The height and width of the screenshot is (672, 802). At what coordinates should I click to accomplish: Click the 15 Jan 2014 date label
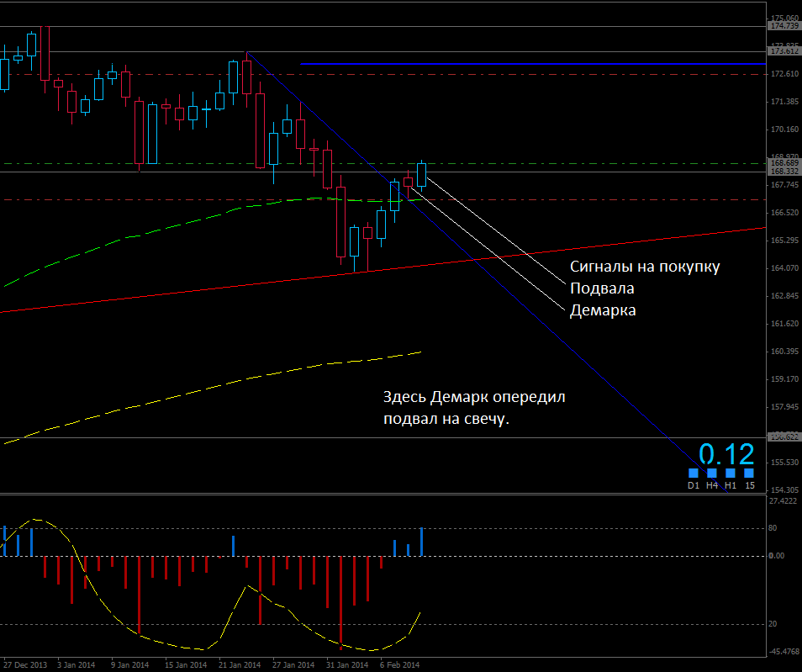[x=186, y=664]
